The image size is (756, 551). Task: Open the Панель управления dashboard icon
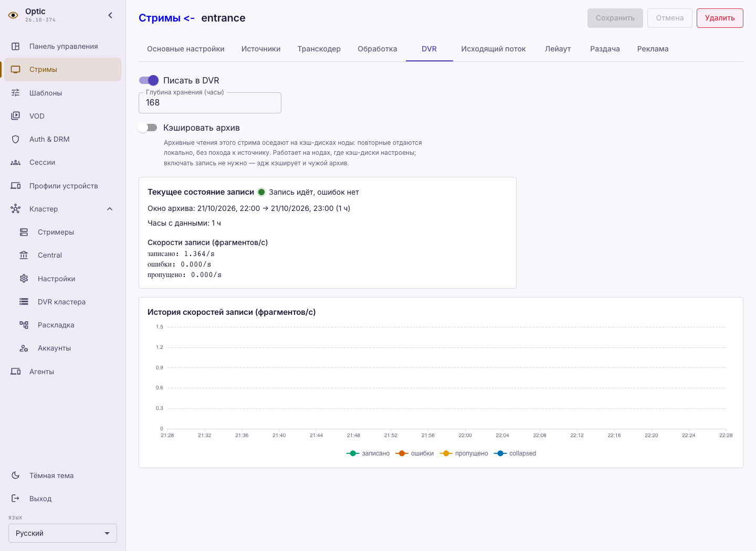(x=16, y=46)
